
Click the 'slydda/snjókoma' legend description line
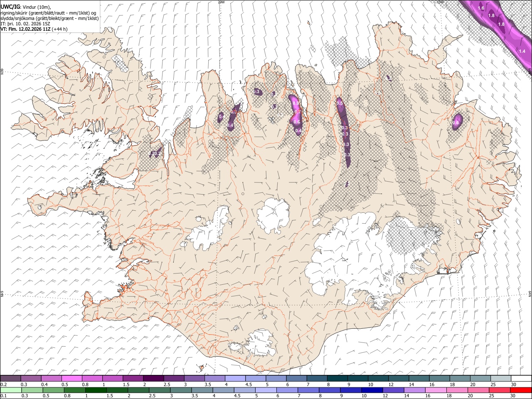click(49, 18)
